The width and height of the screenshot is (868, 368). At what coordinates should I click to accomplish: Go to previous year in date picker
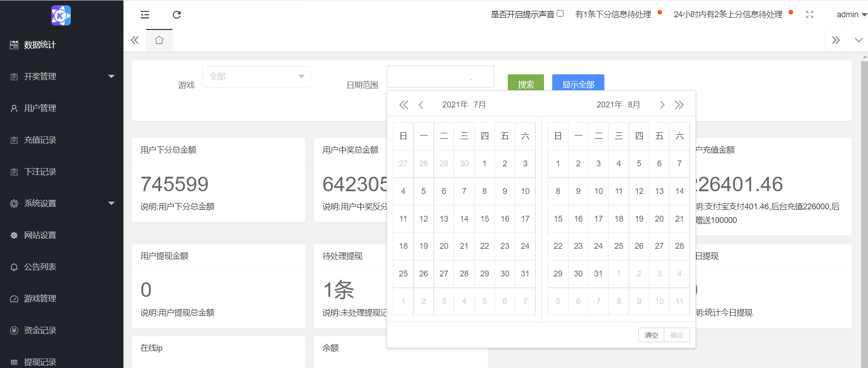tap(404, 105)
